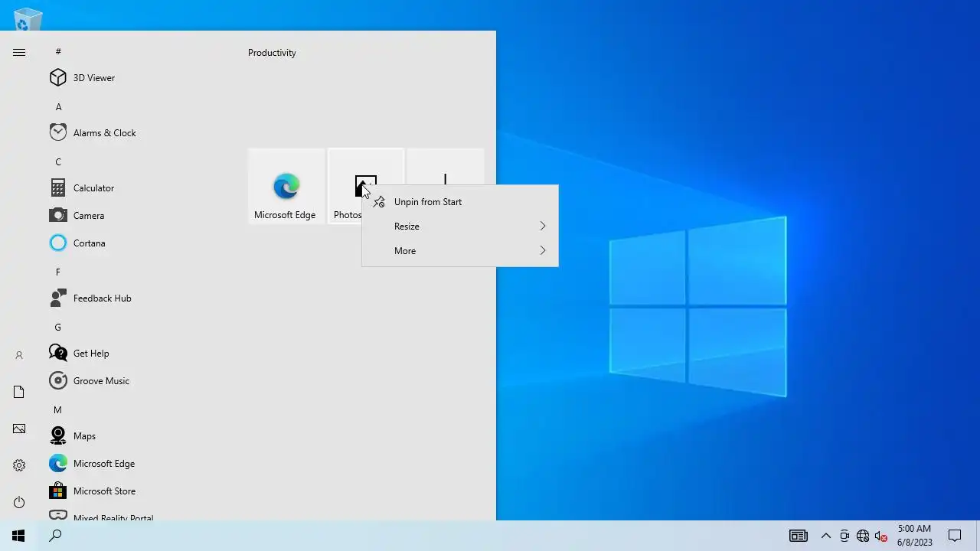Click the Resize submenu arrow
The height and width of the screenshot is (551, 980).
[x=543, y=227]
